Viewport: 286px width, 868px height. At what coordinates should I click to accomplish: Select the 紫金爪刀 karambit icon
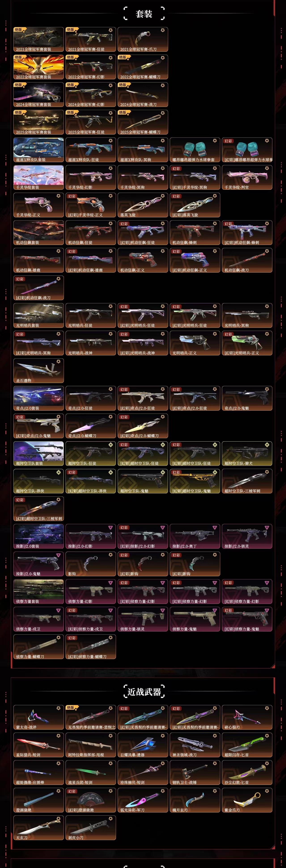coord(247,800)
